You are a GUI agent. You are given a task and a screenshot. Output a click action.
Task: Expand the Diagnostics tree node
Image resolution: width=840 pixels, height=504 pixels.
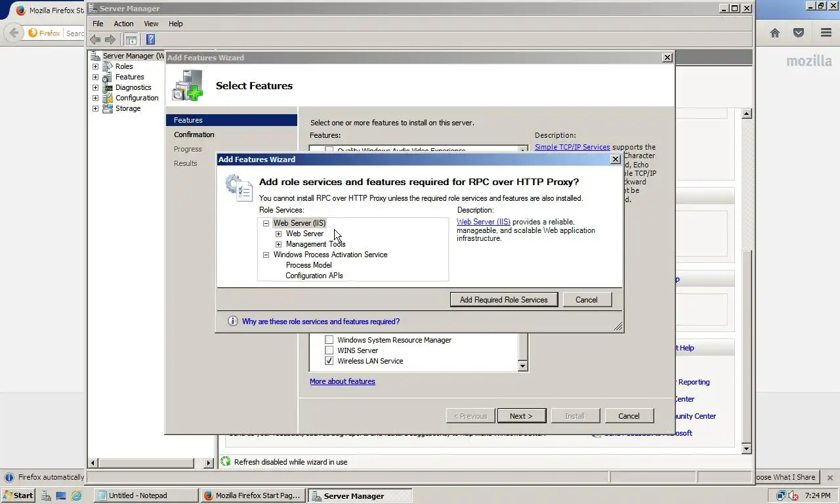pyautogui.click(x=95, y=87)
